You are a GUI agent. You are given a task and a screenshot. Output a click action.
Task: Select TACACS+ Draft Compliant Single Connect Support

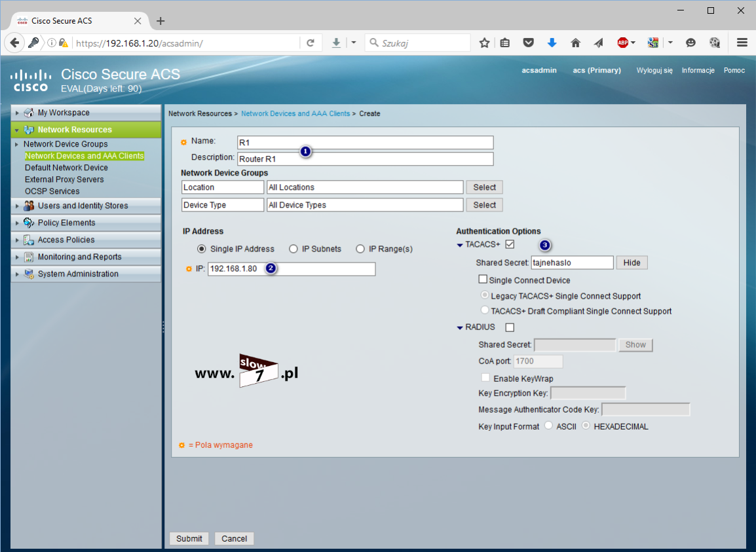point(485,310)
